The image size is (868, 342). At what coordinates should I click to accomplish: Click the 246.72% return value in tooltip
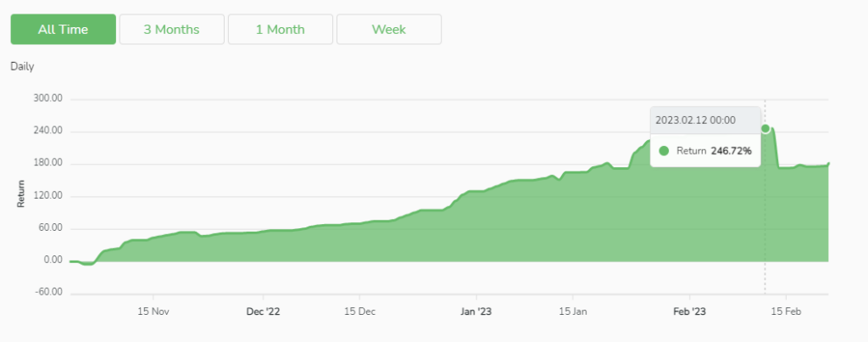point(731,150)
